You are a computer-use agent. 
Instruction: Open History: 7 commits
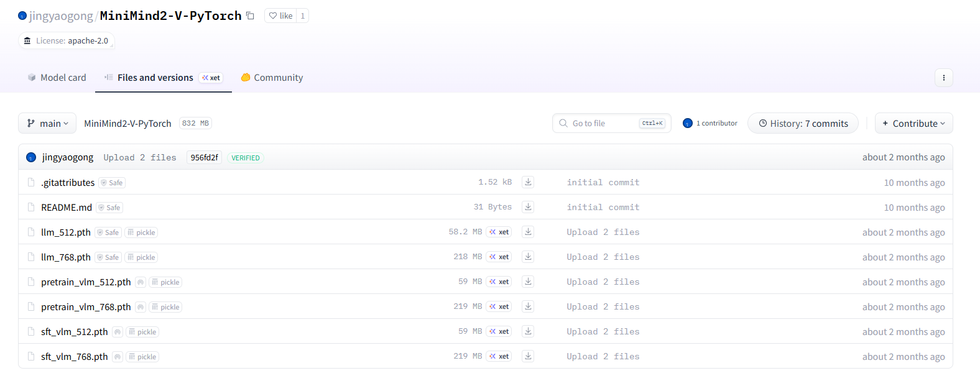(x=803, y=123)
